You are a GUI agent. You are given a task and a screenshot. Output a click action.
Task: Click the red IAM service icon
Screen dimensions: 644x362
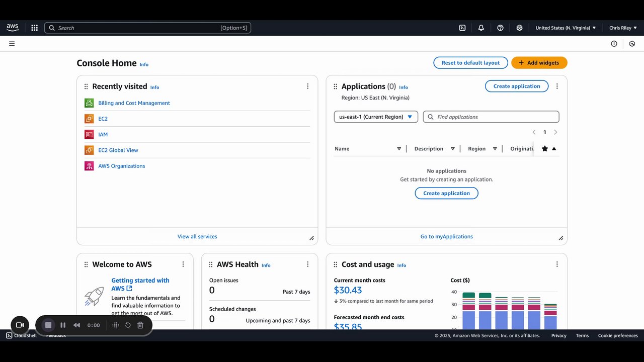(89, 134)
